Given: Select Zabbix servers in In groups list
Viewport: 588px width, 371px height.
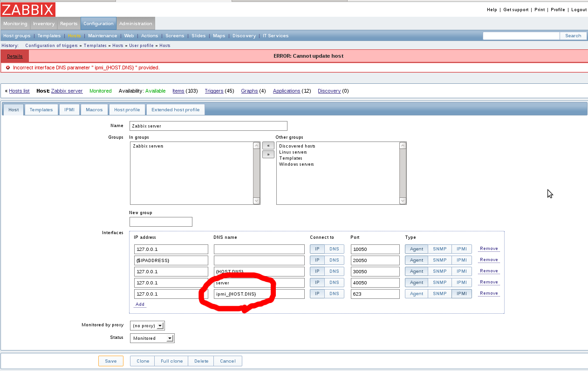Looking at the screenshot, I should point(148,146).
